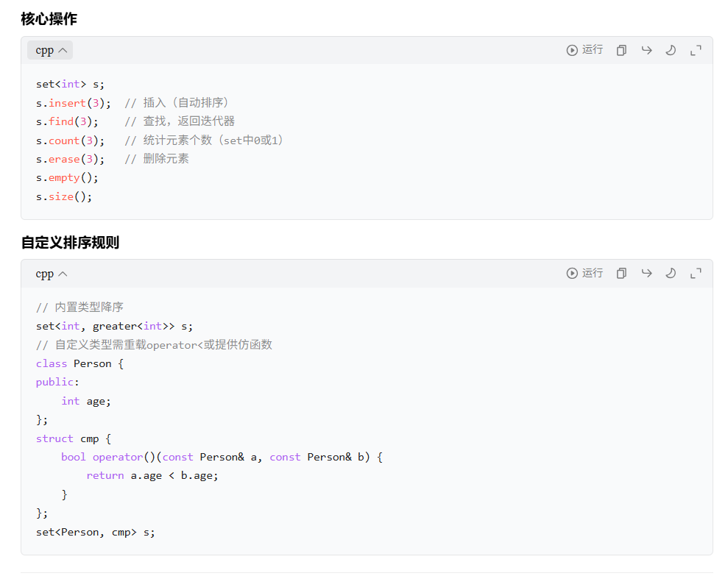This screenshot has width=728, height=576.
Task: Click the "bool operator()" declaration line
Action: [222, 457]
